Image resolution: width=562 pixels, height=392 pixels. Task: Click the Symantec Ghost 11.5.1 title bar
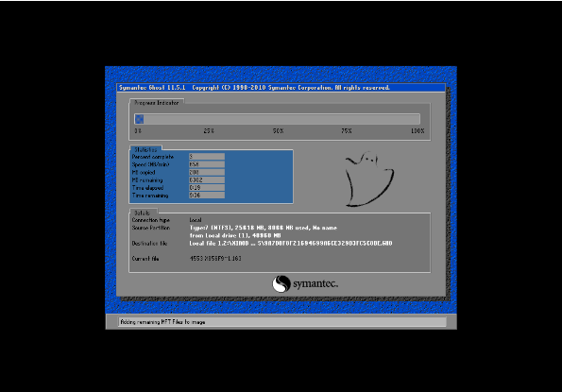pyautogui.click(x=281, y=88)
